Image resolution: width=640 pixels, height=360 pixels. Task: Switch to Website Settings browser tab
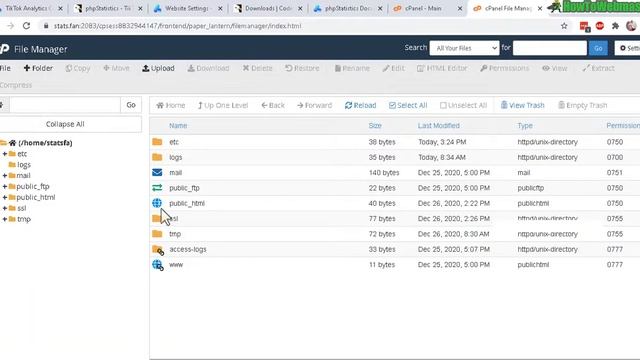(187, 8)
